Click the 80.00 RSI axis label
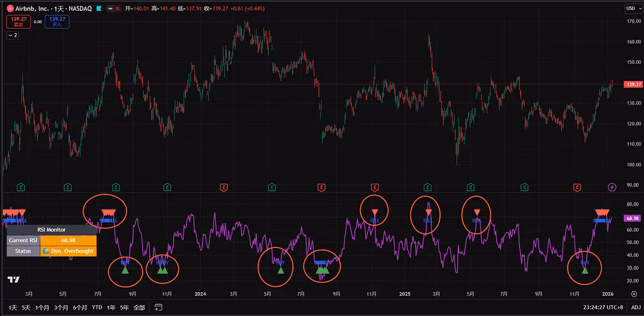The image size is (644, 316). tap(633, 205)
